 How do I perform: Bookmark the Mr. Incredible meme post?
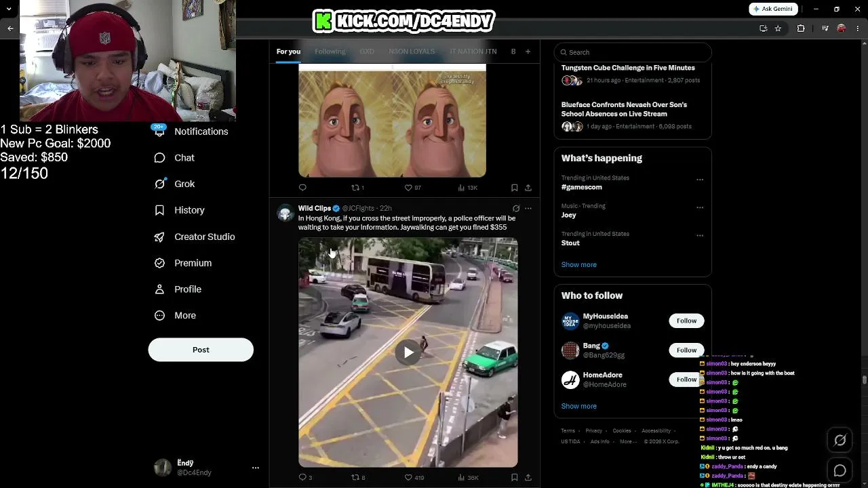point(514,188)
